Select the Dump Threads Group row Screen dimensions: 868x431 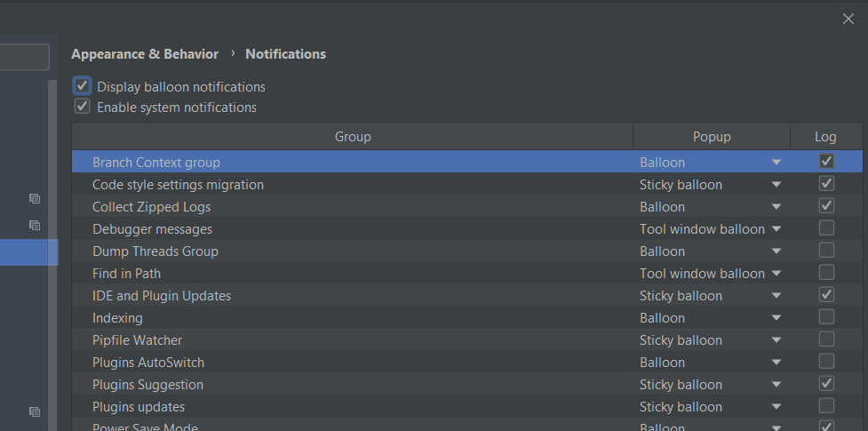(x=155, y=251)
